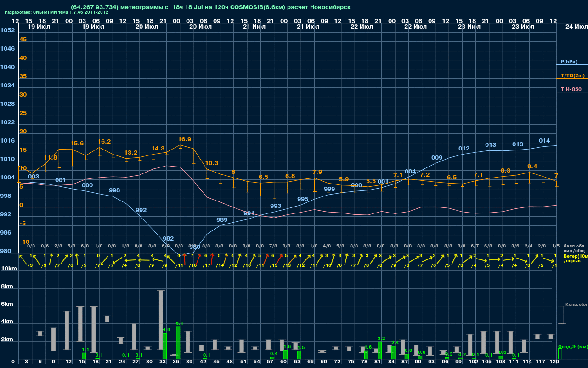Click the 1052 pressure axis label

7,30
